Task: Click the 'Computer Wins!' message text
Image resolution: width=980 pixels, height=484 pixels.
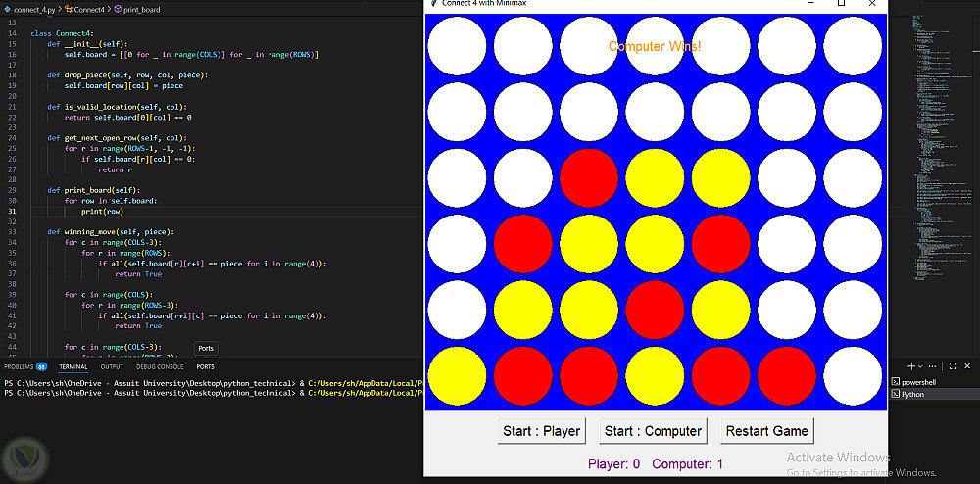Action: point(655,46)
